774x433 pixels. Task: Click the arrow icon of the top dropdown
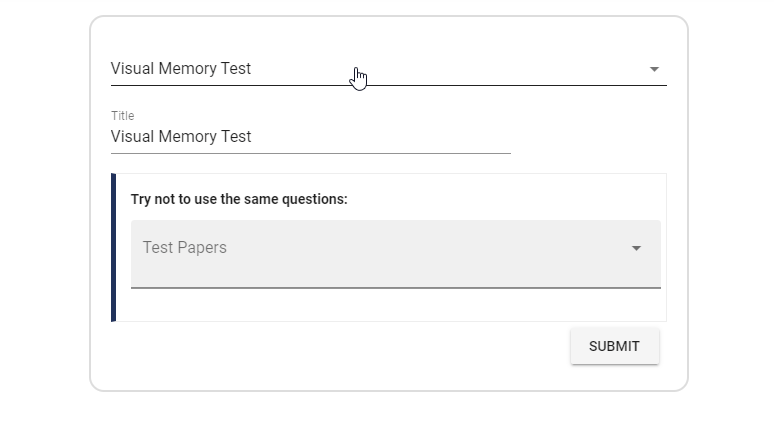(x=654, y=69)
